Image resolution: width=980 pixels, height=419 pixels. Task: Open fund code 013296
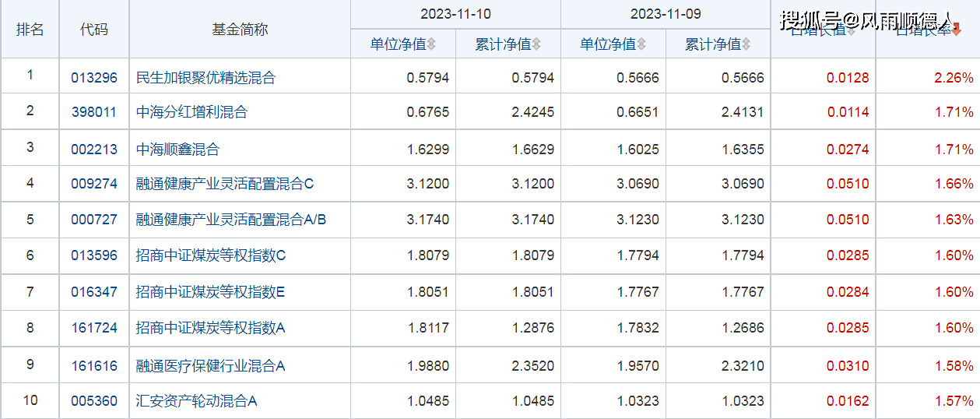tap(93, 78)
